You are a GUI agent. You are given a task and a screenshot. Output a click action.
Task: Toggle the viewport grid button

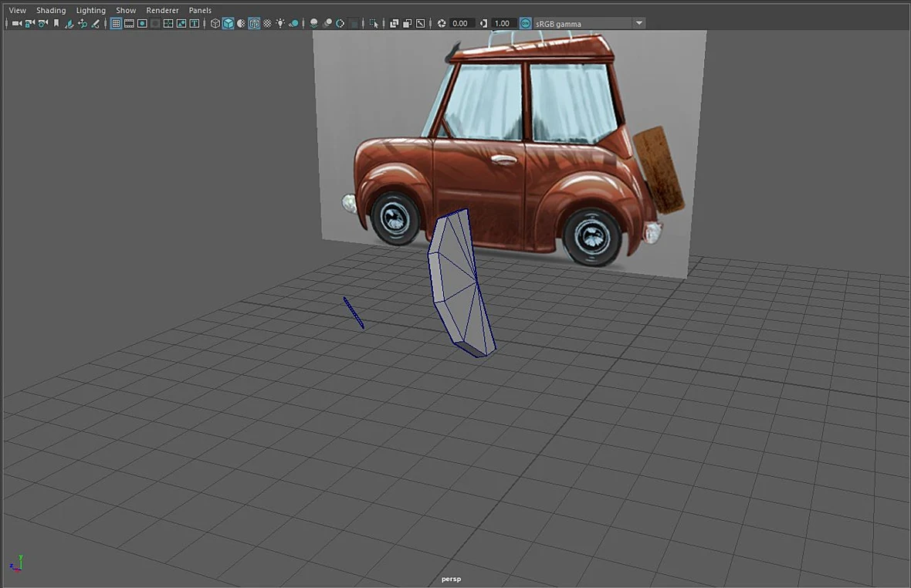(x=116, y=23)
